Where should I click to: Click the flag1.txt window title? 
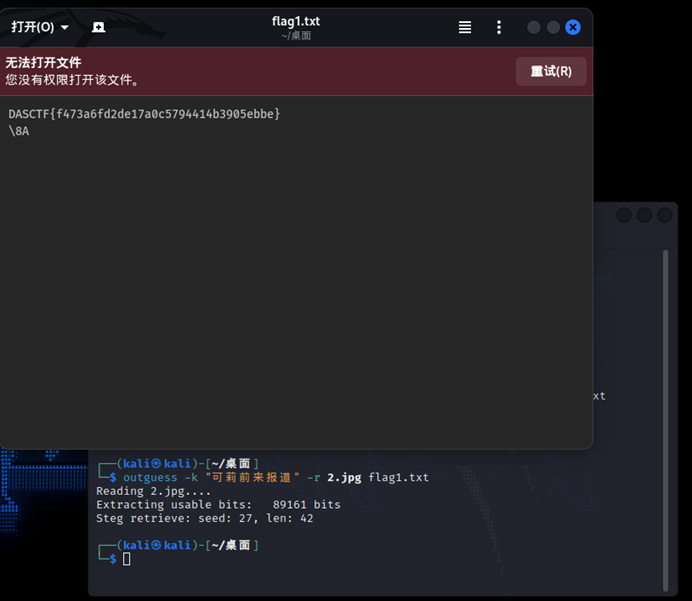(x=296, y=21)
